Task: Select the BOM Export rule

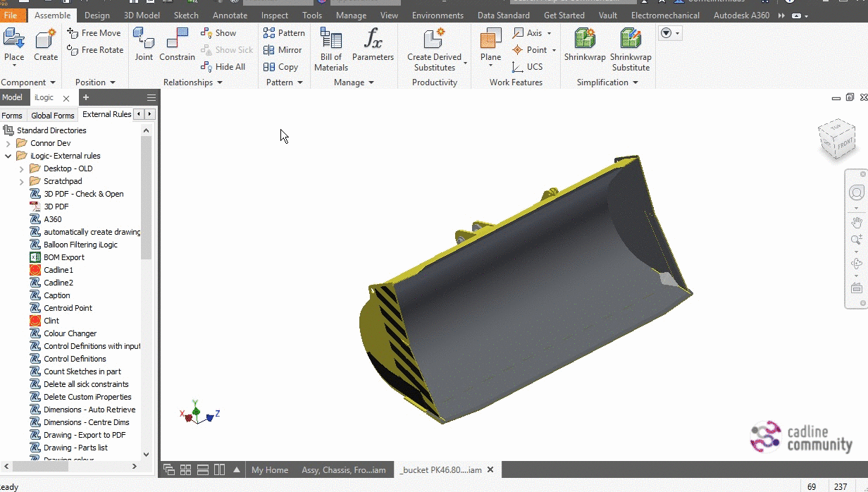Action: coord(64,257)
